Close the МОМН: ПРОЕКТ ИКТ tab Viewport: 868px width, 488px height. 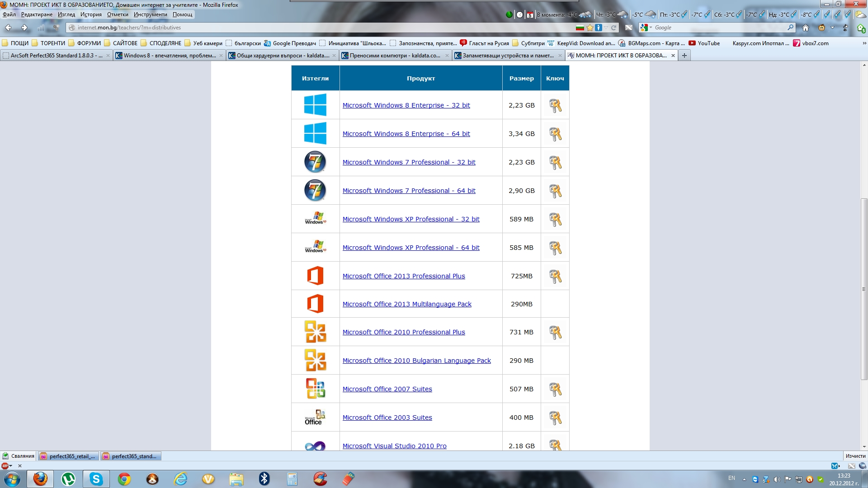(x=673, y=56)
